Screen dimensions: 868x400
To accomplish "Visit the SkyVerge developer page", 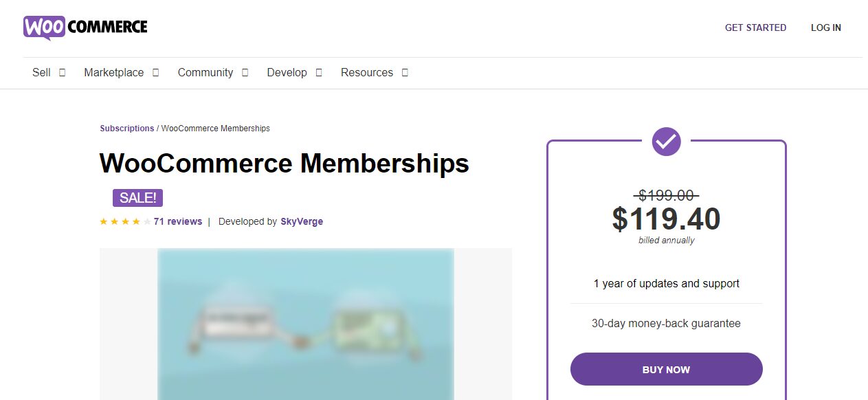I will [x=301, y=221].
